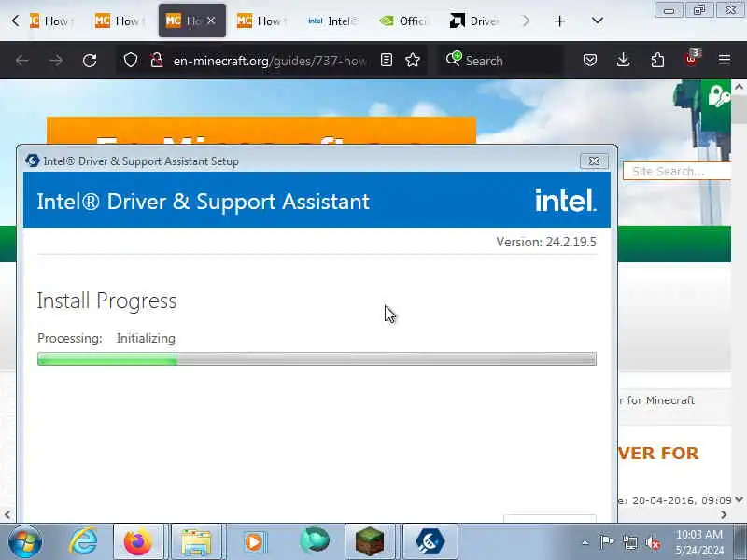Image resolution: width=747 pixels, height=560 pixels.
Task: Click the Intel logo in setup banner
Action: point(565,200)
